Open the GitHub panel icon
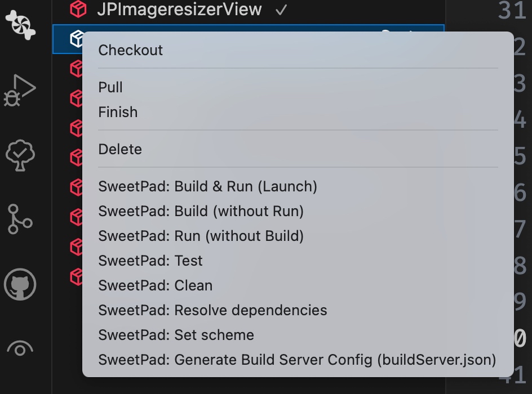 pyautogui.click(x=20, y=285)
